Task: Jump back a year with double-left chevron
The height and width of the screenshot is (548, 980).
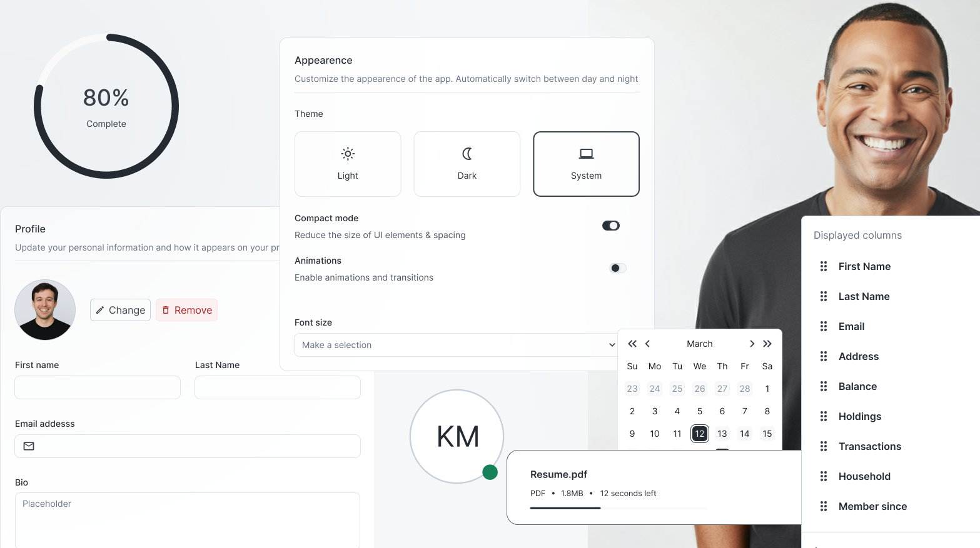Action: [x=632, y=343]
